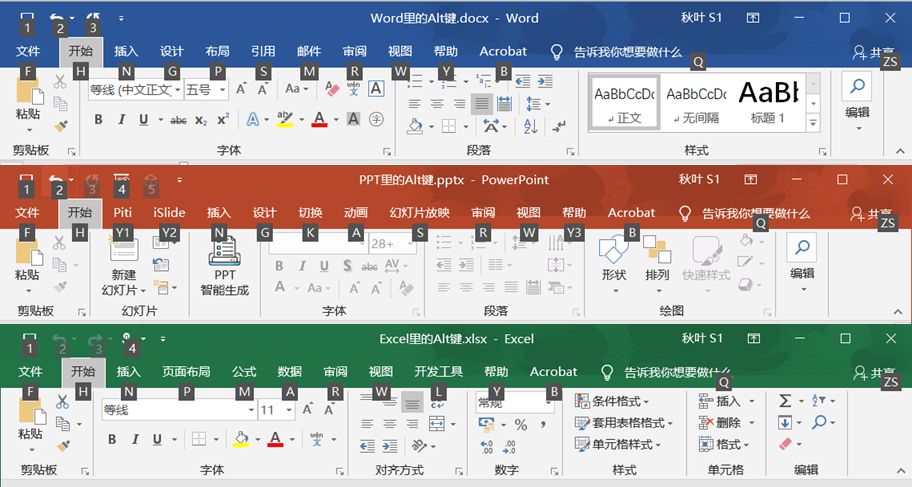
Task: Open Excel font color dropdown arrow
Action: [x=292, y=439]
